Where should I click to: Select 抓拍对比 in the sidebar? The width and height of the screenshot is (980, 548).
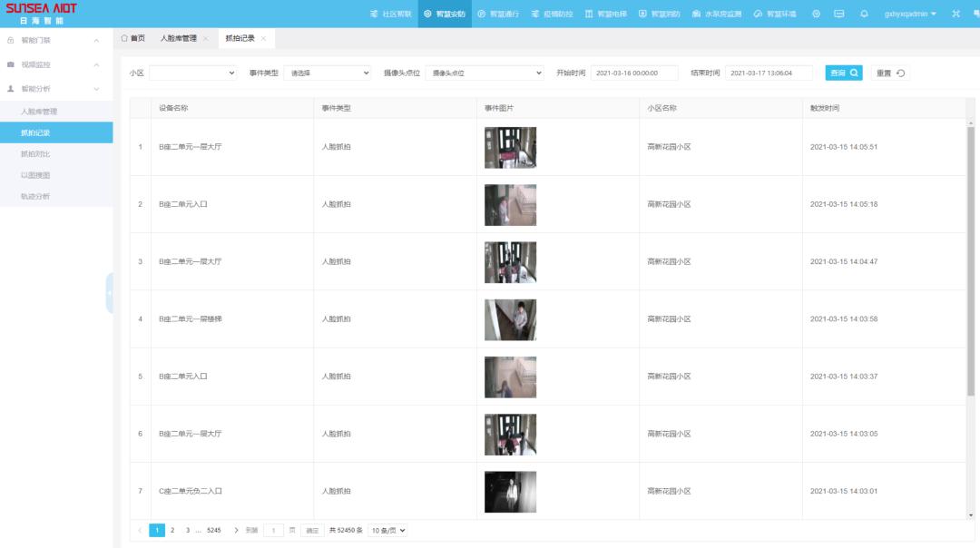tap(36, 153)
